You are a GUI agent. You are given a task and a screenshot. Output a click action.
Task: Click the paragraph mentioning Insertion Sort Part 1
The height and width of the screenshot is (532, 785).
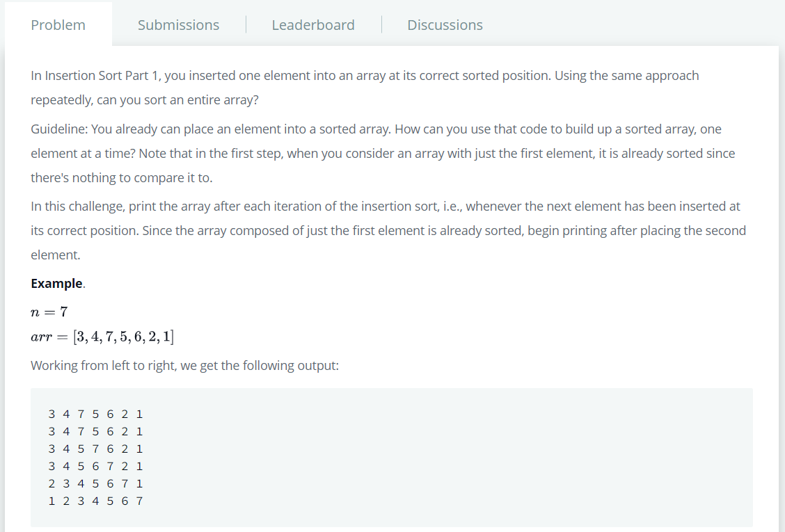coord(365,88)
